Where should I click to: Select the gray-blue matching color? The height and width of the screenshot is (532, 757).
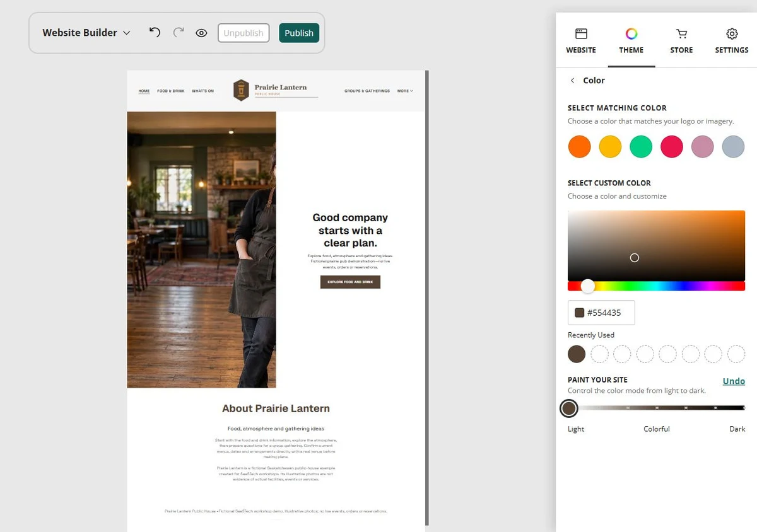(734, 147)
